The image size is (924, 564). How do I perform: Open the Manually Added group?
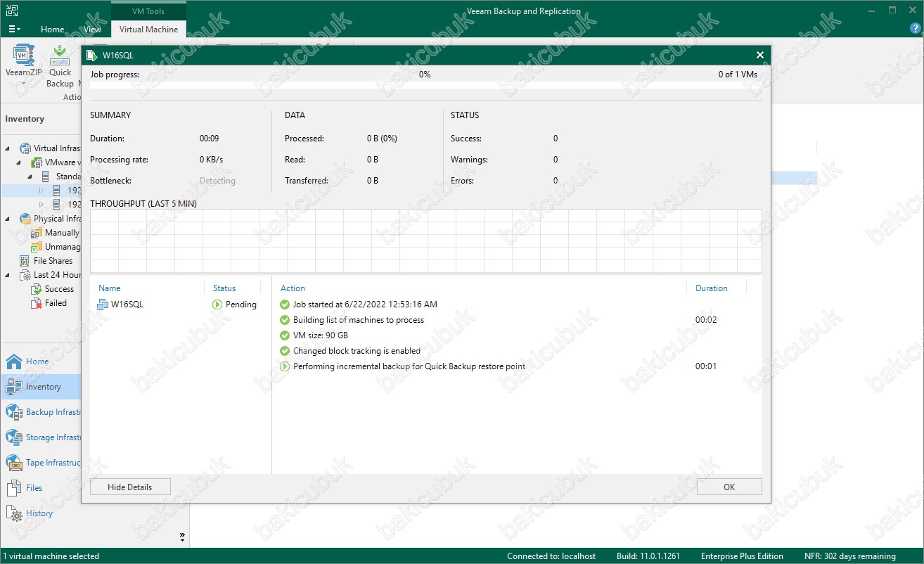[56, 233]
